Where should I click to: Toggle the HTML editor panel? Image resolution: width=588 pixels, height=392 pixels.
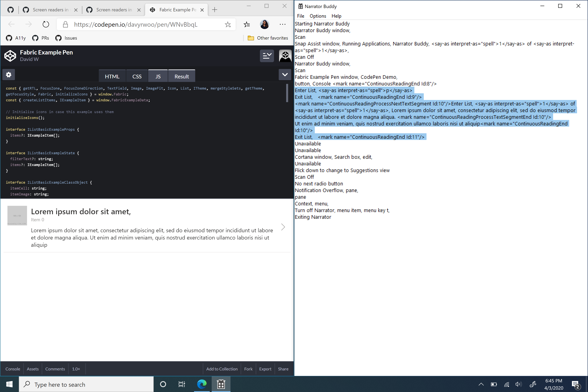click(x=112, y=76)
